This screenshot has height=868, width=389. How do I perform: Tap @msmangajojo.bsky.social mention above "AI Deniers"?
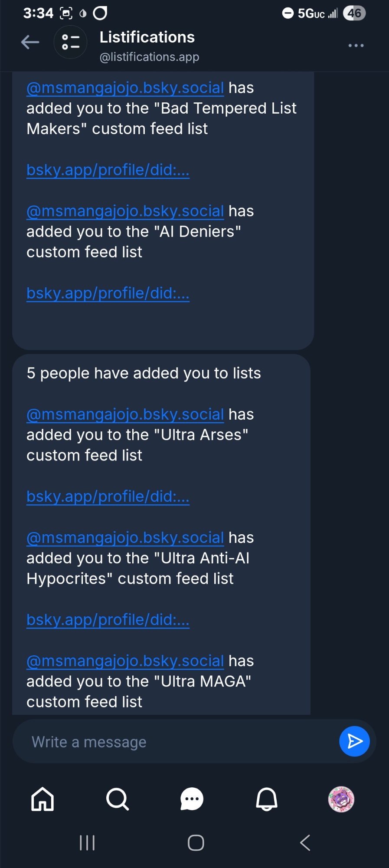125,211
